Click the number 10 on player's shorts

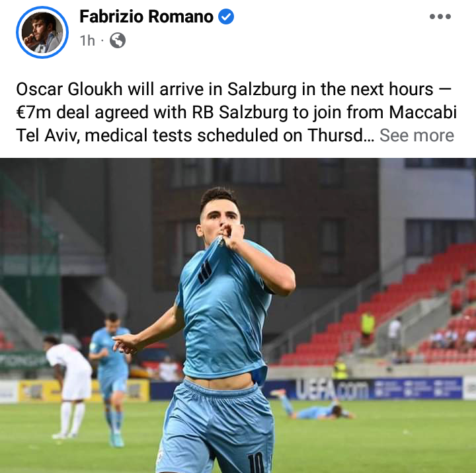pos(256,462)
